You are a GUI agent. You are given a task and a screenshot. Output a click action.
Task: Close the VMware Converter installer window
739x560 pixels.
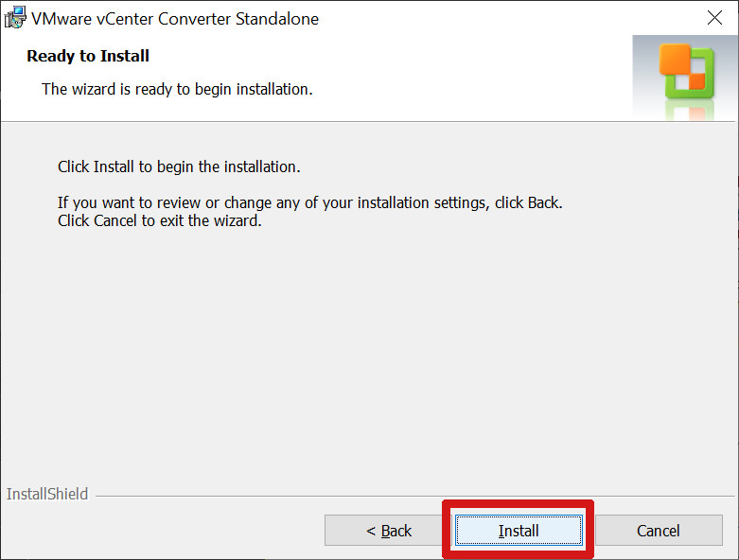coord(714,18)
